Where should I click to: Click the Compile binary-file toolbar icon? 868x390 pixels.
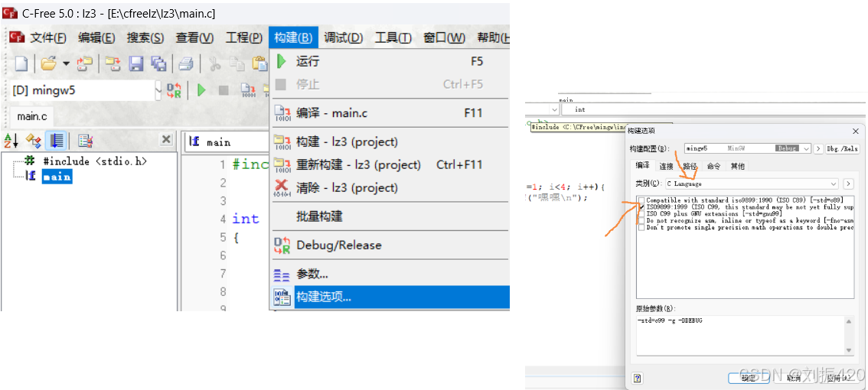tap(247, 90)
